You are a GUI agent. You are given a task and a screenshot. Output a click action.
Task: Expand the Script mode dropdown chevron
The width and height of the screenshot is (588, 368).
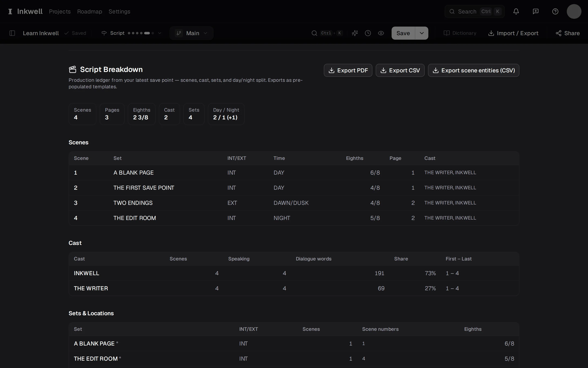coord(160,33)
